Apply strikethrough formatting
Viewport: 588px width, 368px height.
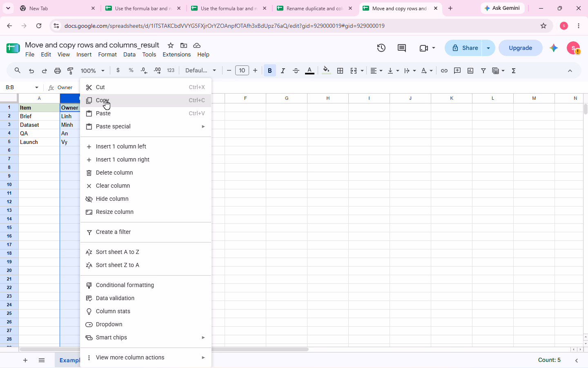click(296, 71)
